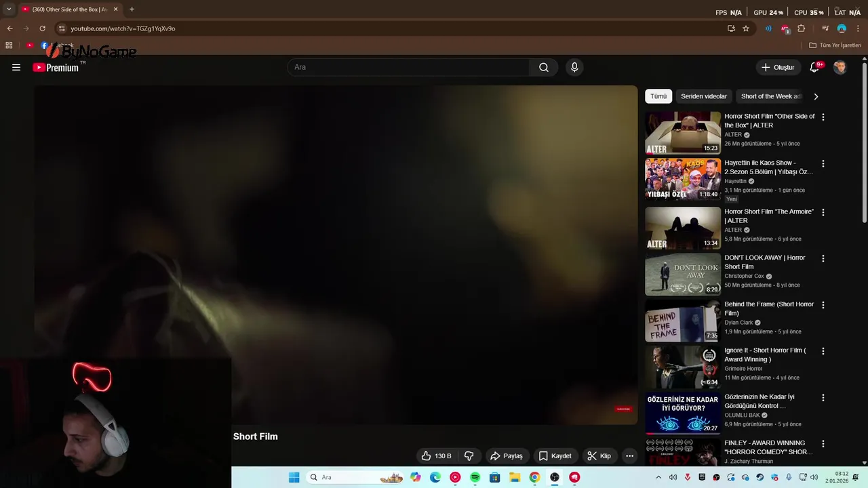Like the video with 130 B
The height and width of the screenshot is (488, 868).
(x=435, y=456)
